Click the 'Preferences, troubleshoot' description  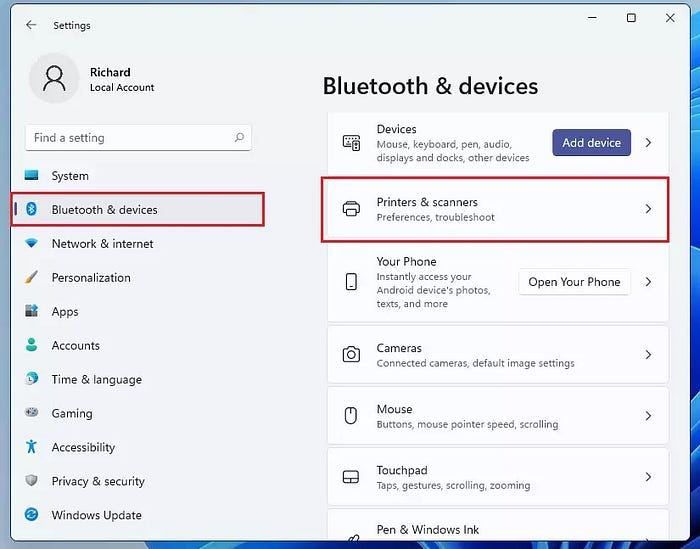coord(435,217)
